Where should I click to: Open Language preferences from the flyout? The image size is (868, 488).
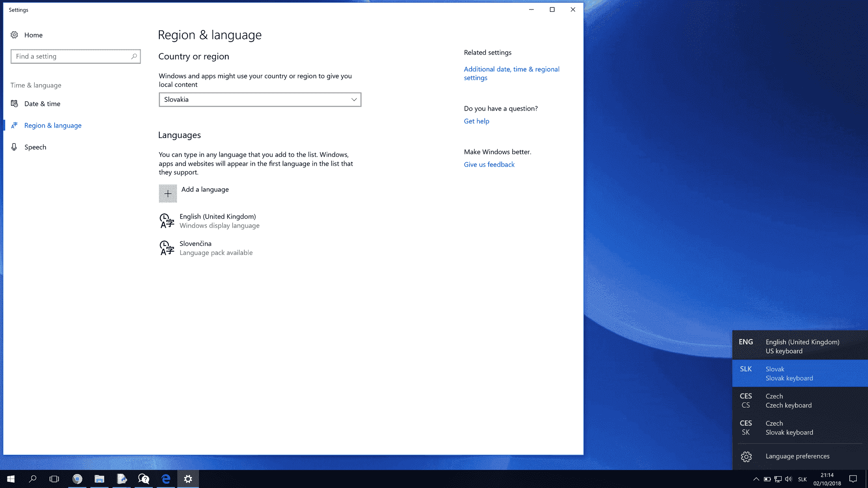click(800, 456)
